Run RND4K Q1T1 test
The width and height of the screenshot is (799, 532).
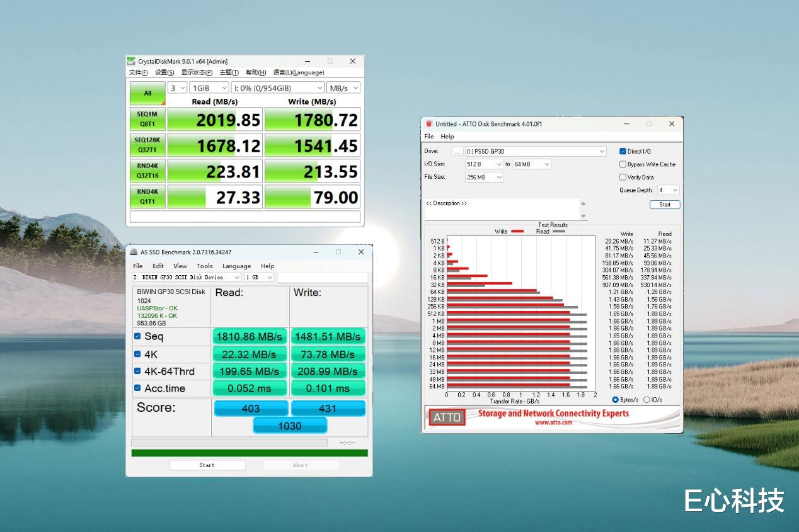[x=147, y=196]
